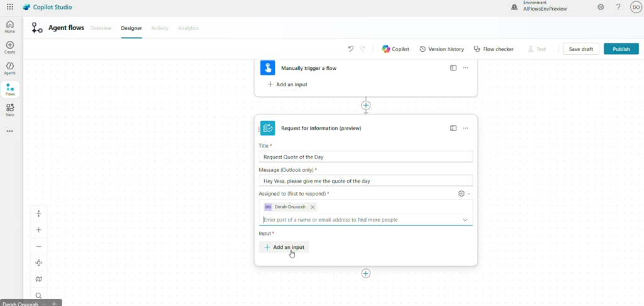Open the Settings gear in header
This screenshot has width=644, height=306.
[601, 7]
